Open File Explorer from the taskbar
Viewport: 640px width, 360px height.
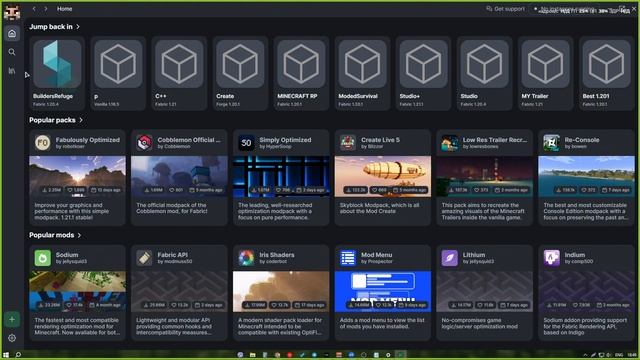tap(253, 355)
